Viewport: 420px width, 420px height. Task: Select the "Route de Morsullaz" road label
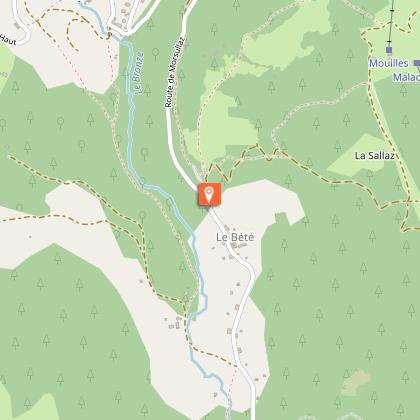175,72
